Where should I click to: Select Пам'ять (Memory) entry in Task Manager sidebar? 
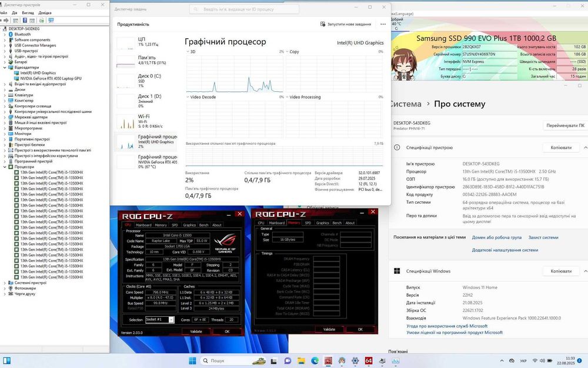[x=146, y=61]
